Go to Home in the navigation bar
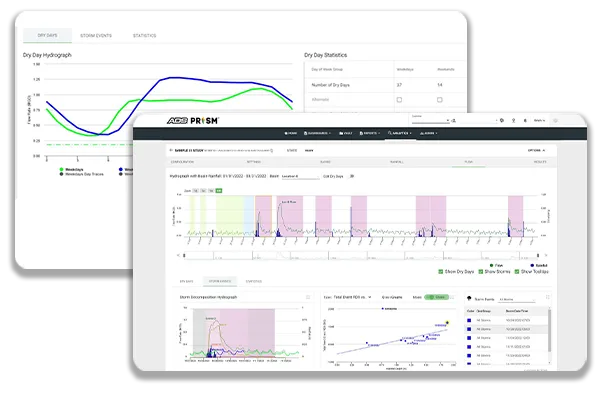600x400 pixels. (x=291, y=133)
